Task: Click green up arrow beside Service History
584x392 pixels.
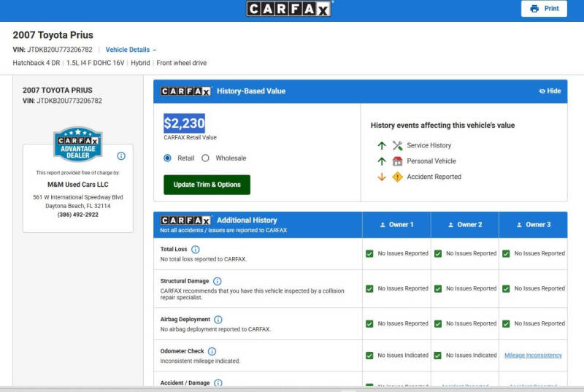Action: 382,145
